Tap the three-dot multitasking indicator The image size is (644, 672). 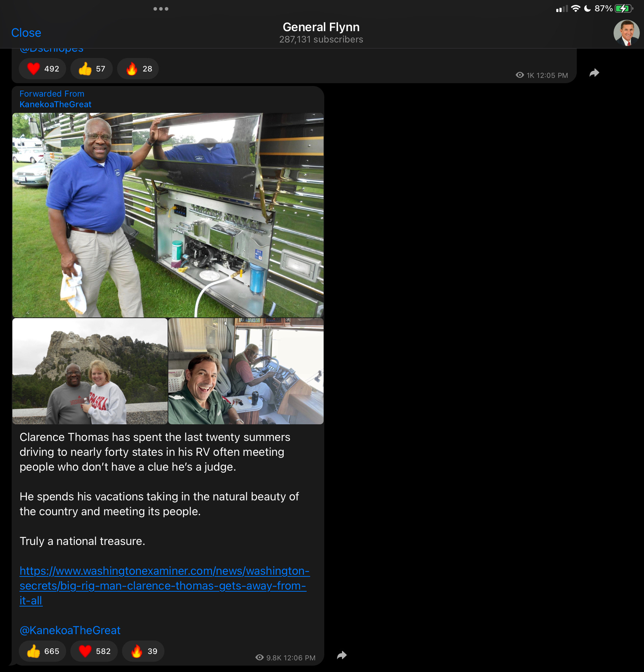(x=161, y=9)
